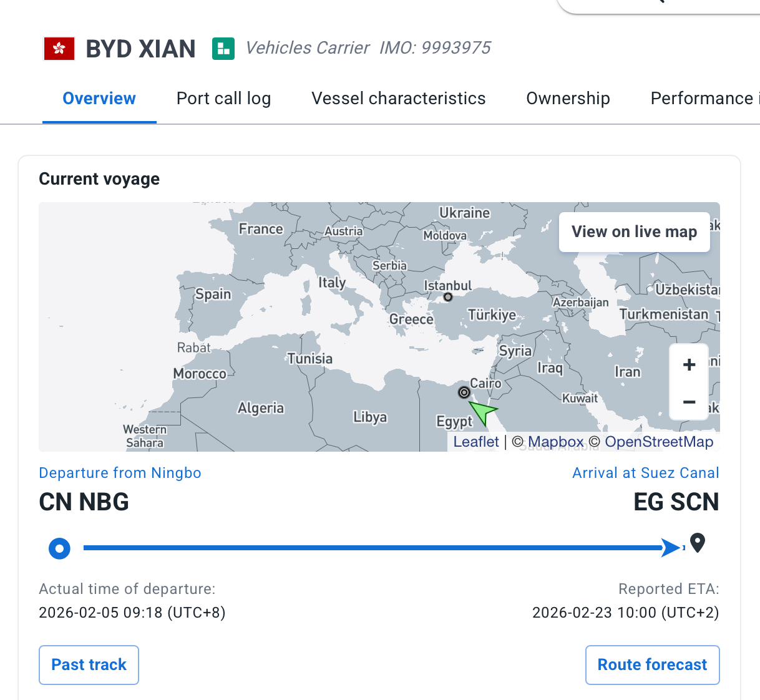The height and width of the screenshot is (700, 760).
Task: Click the blue voyage progress arrow
Action: click(671, 548)
